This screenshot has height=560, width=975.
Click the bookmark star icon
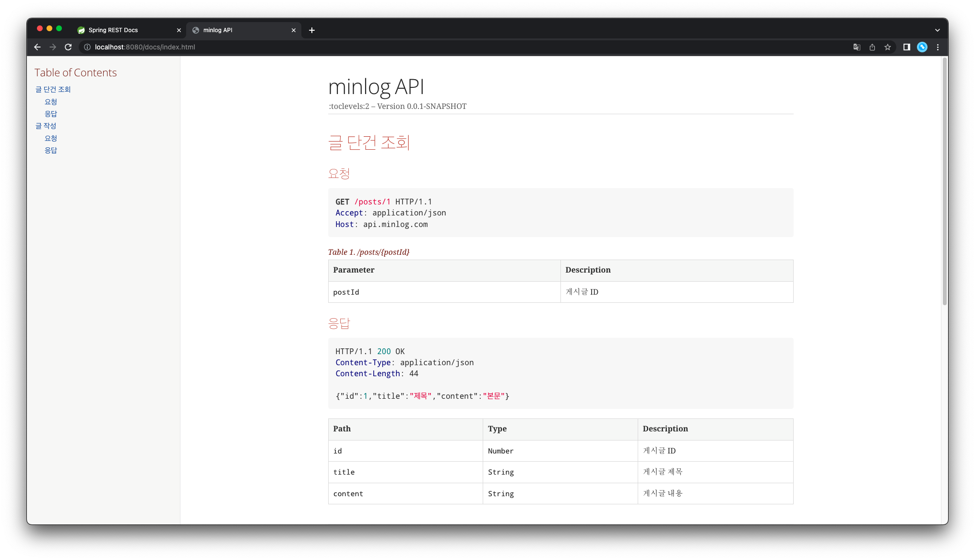click(887, 47)
